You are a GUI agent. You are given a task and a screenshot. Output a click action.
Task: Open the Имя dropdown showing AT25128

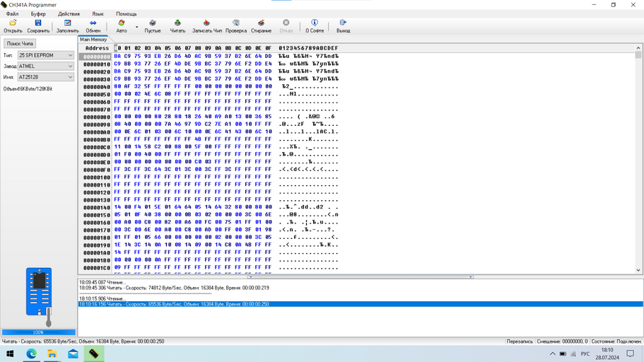tap(45, 77)
